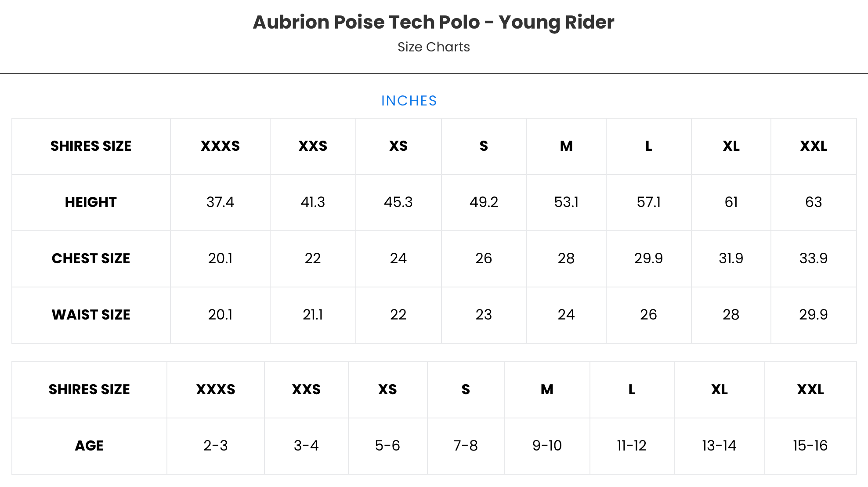The image size is (868, 487).
Task: Click the Size Charts subtitle
Action: pos(434,47)
